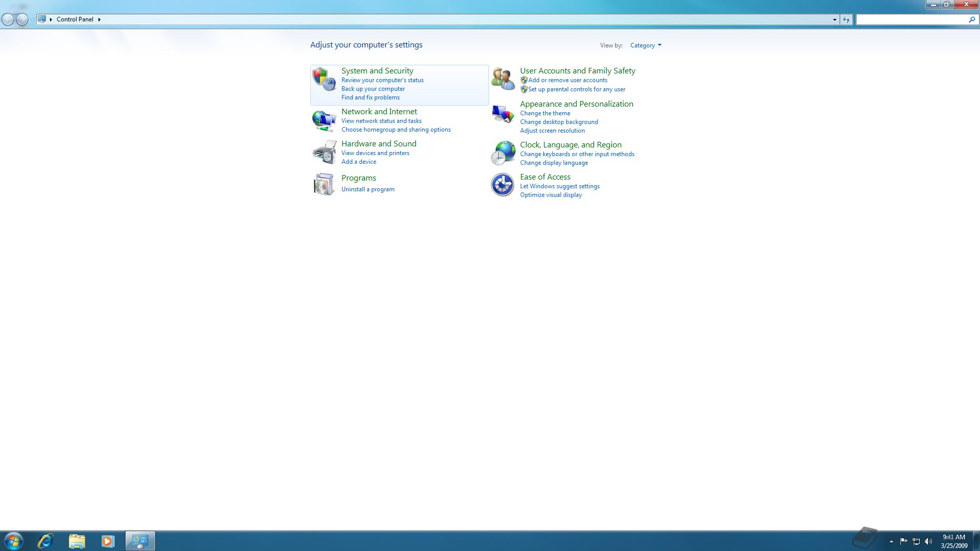Screen dimensions: 980x551
Task: Launch Windows Media Player from taskbar
Action: [108, 541]
